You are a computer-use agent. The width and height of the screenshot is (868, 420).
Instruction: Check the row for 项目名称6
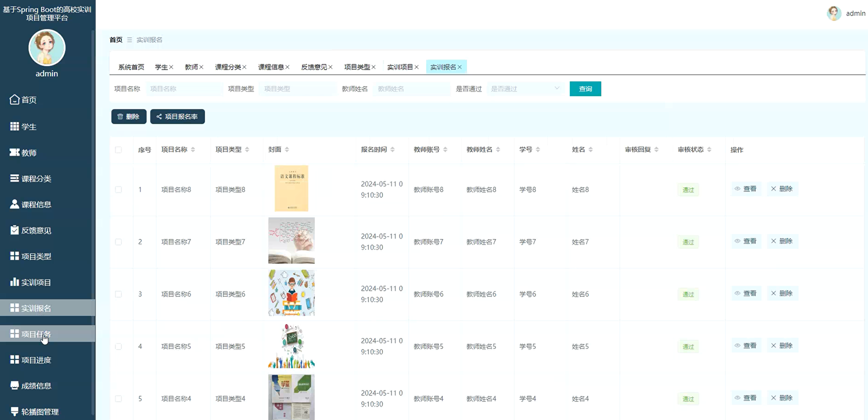coord(118,294)
